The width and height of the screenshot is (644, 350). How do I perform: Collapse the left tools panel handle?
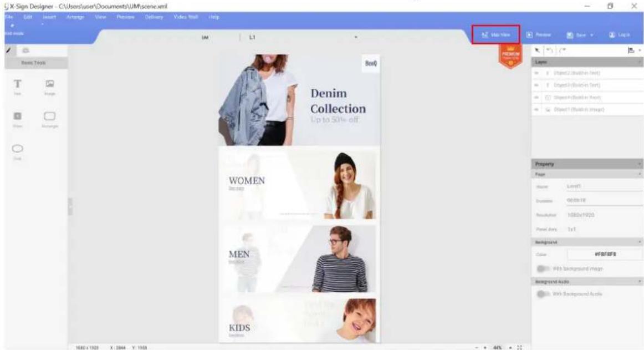(x=70, y=207)
